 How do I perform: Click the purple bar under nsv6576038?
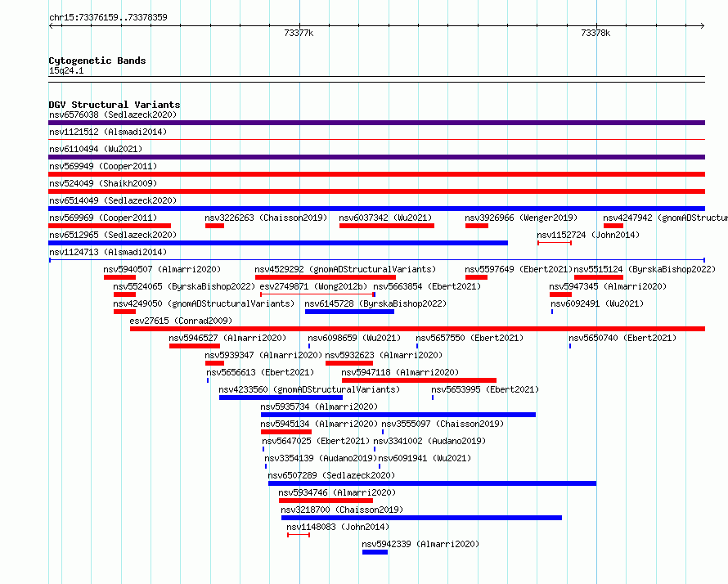376,123
